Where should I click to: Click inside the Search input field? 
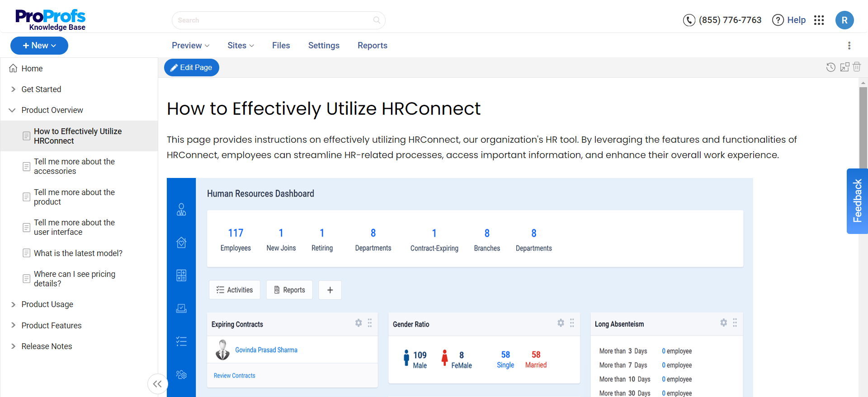278,20
